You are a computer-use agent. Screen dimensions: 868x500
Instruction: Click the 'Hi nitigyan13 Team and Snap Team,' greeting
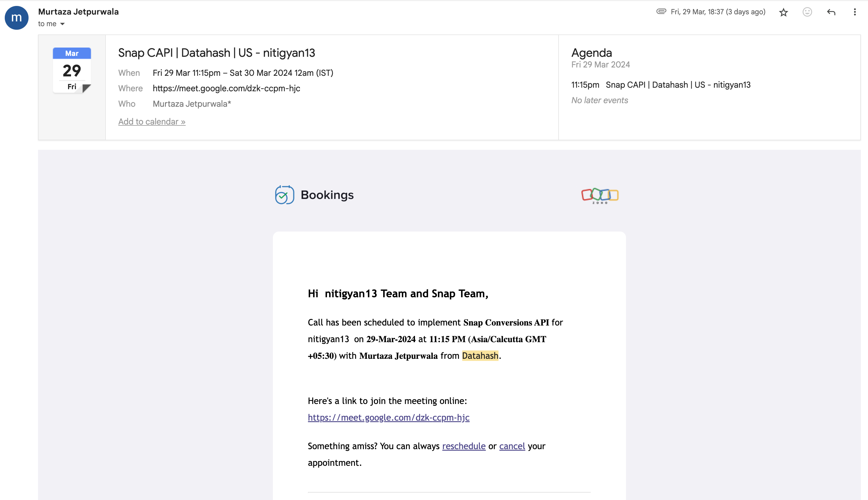[398, 293]
